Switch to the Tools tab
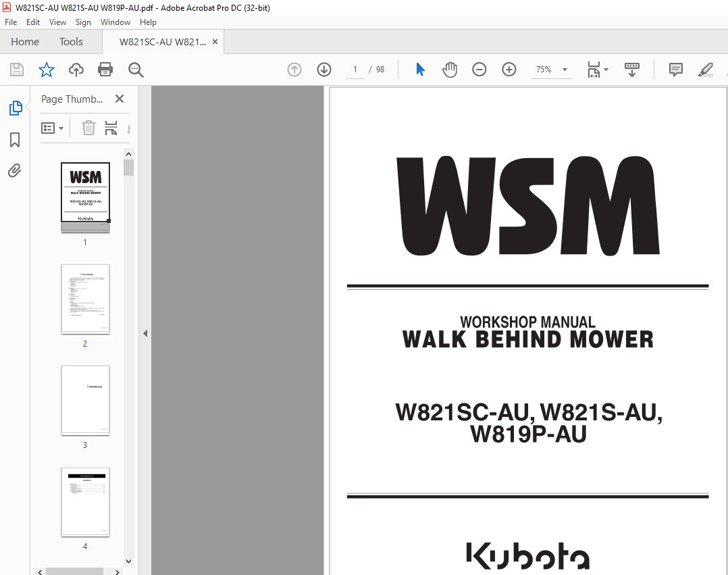 (71, 42)
